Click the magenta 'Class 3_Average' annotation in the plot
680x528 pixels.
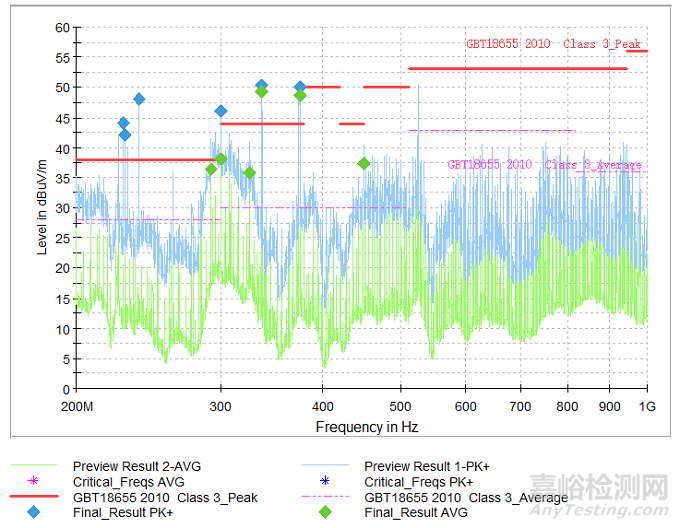click(x=593, y=165)
